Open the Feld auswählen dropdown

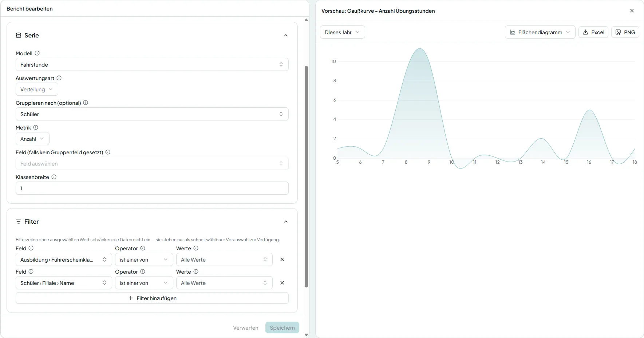click(x=152, y=163)
